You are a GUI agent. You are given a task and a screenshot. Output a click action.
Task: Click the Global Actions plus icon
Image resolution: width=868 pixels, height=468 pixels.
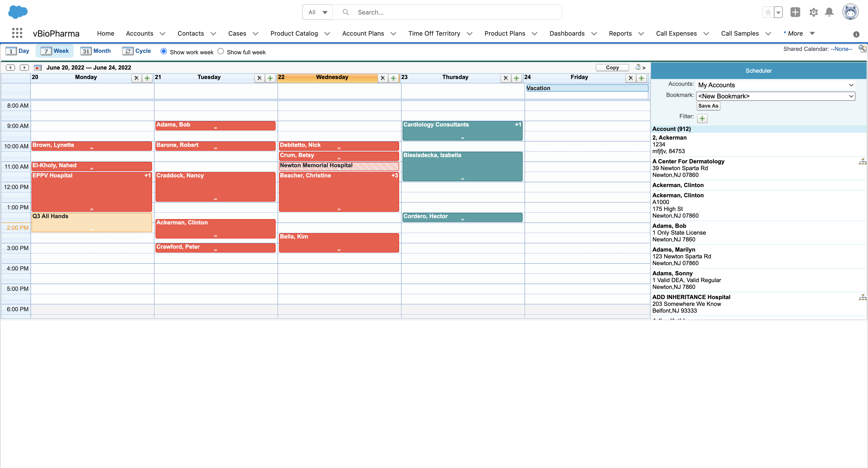click(795, 12)
